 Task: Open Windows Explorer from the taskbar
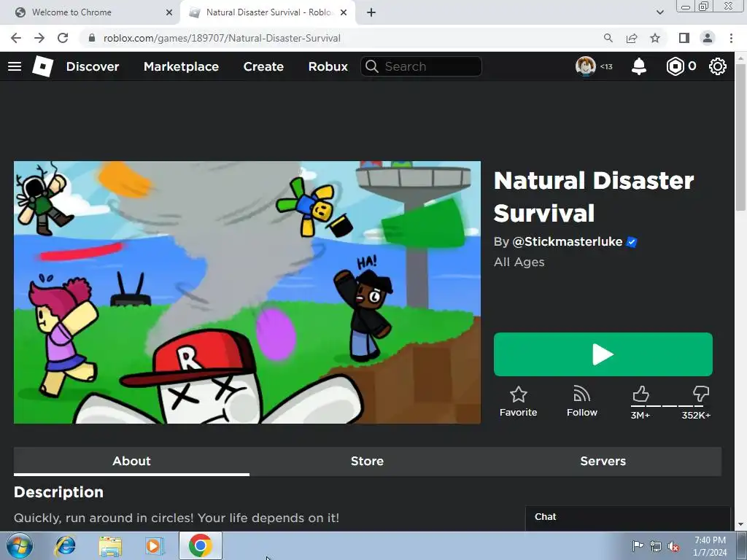[x=110, y=545]
